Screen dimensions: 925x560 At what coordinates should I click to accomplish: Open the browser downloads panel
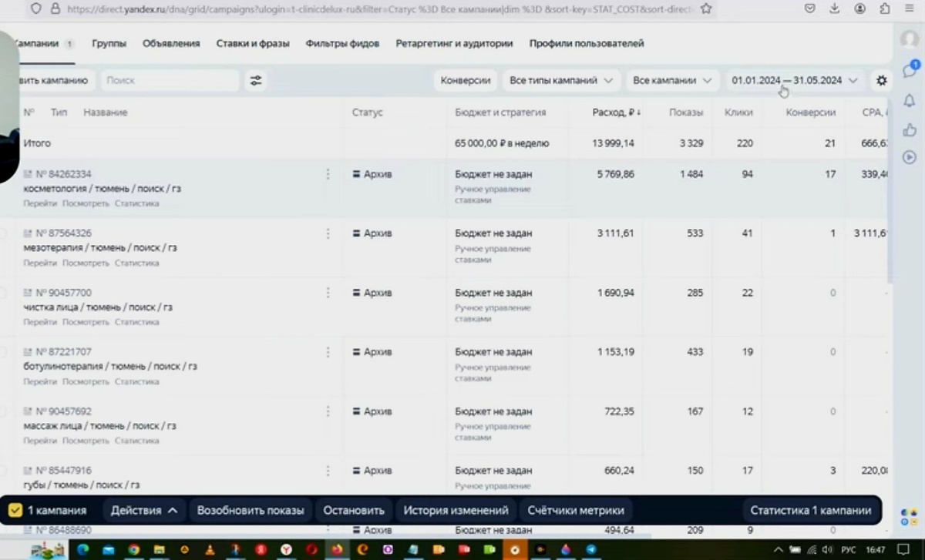[835, 8]
